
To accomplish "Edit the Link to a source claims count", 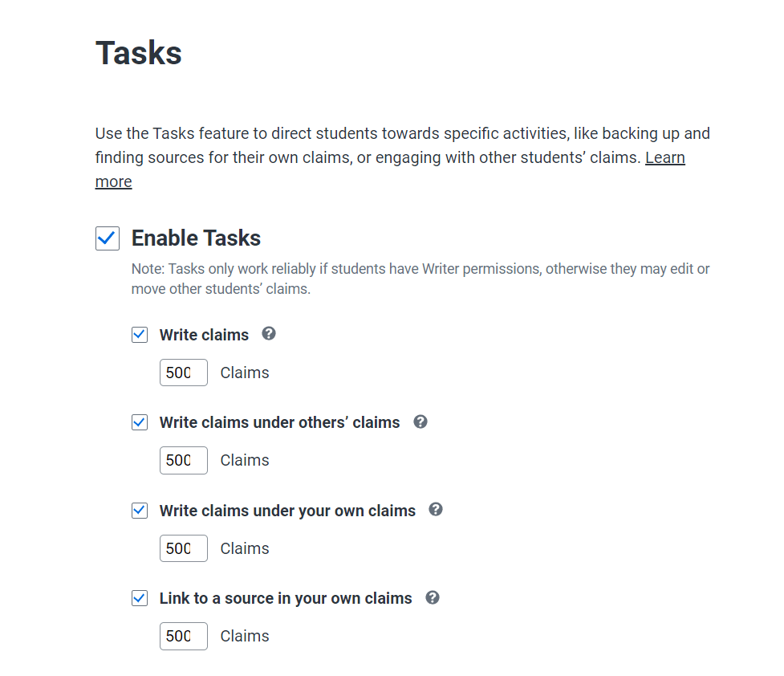I will click(183, 636).
